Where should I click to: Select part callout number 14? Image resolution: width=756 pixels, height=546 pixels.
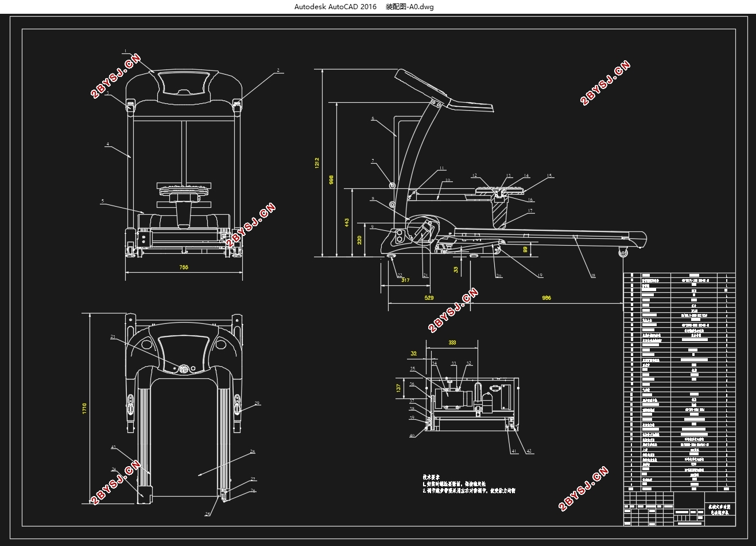pyautogui.click(x=526, y=176)
